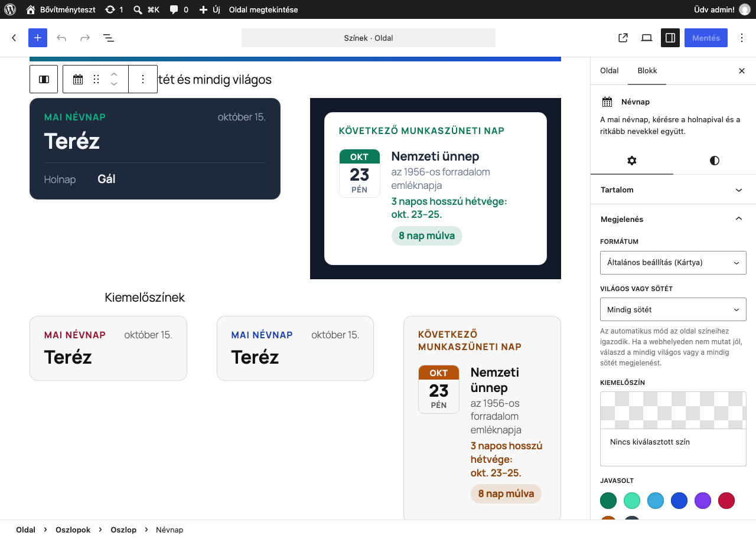Open the block settings gear tab
Viewport: 756px width, 539px height.
pos(632,161)
